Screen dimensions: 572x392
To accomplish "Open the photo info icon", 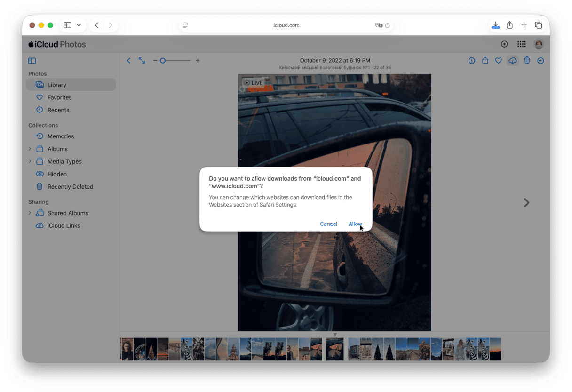I will [x=472, y=61].
